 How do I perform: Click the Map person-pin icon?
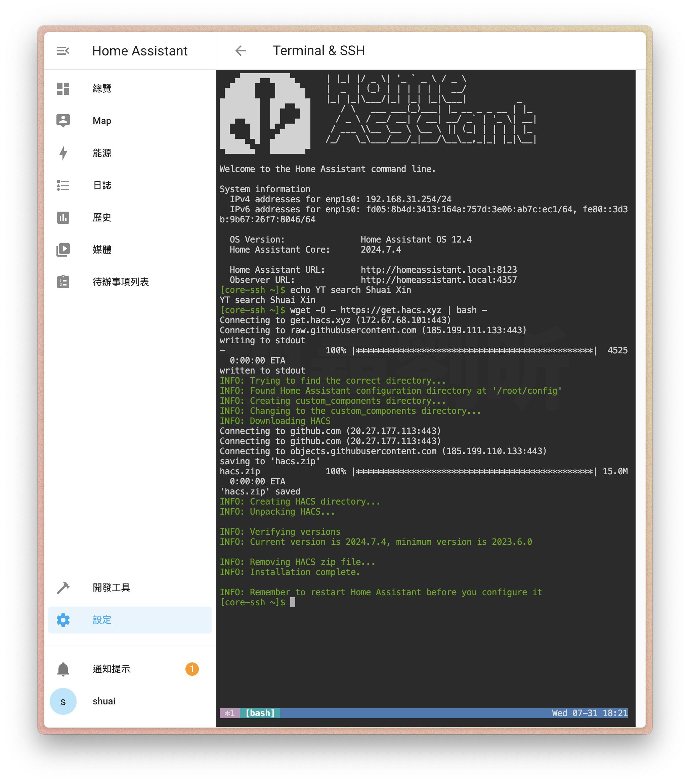pyautogui.click(x=63, y=121)
